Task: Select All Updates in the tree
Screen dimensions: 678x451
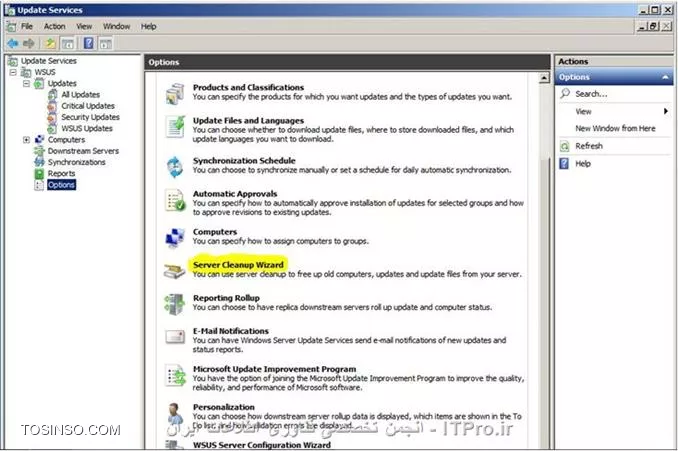Action: pos(80,95)
